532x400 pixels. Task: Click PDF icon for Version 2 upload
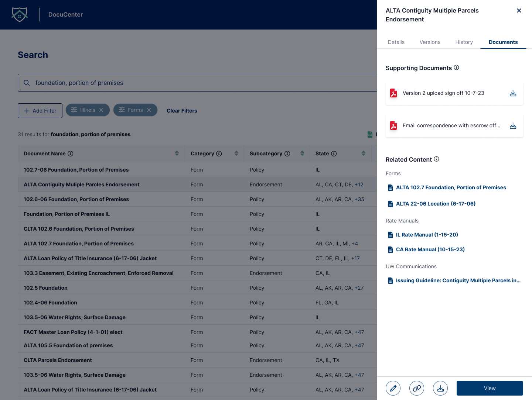(393, 93)
